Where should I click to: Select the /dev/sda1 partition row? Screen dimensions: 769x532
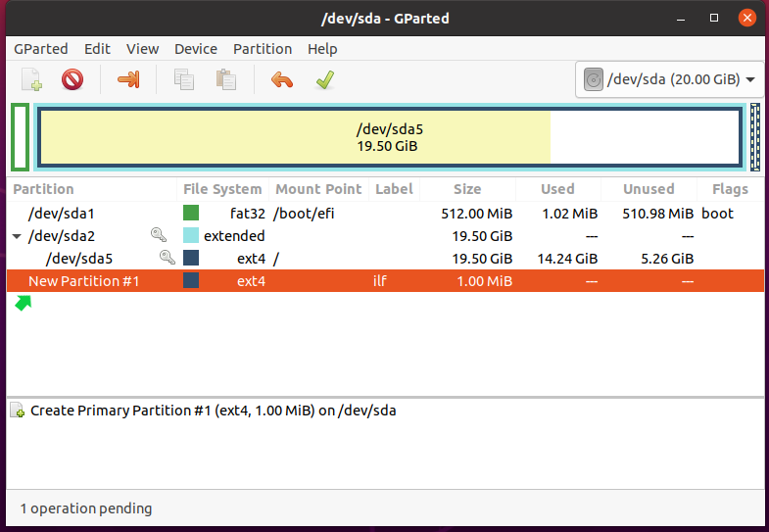pos(385,214)
